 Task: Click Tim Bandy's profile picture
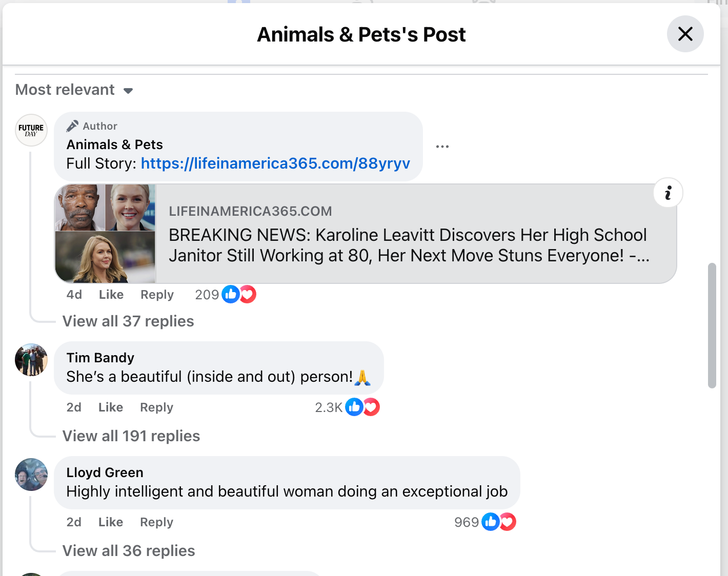31,360
